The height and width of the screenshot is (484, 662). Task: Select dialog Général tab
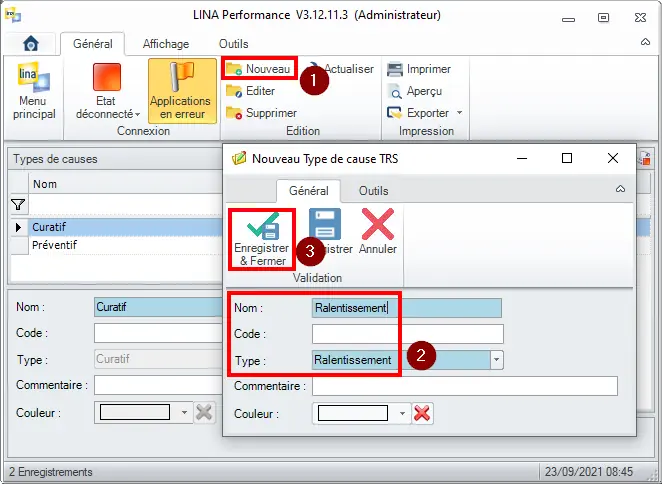(x=309, y=191)
